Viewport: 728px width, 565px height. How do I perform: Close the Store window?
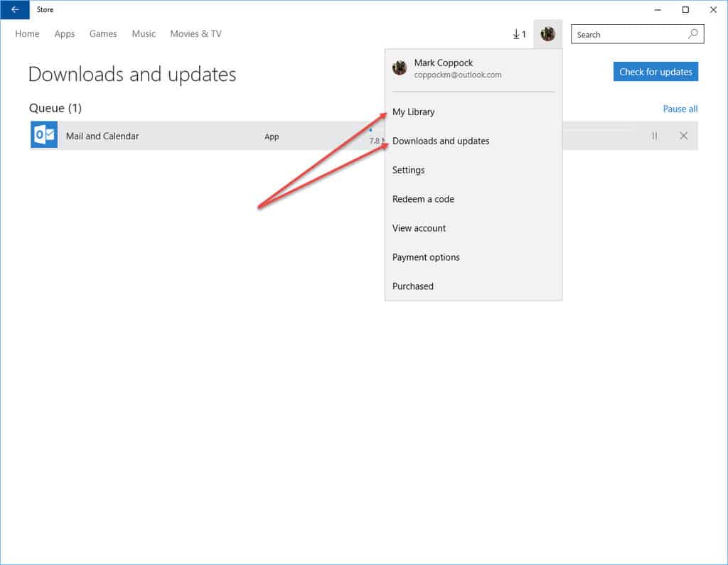click(714, 10)
